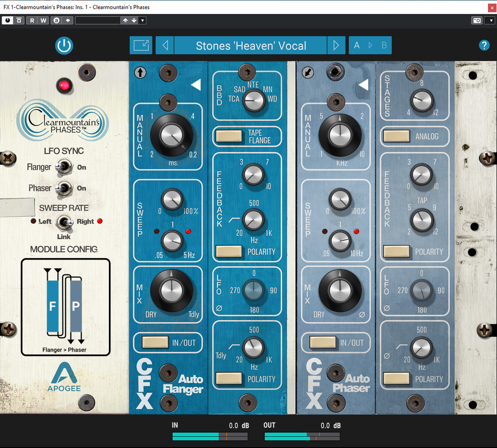The image size is (497, 448).
Task: Go to the next preset arrow
Action: 336,45
